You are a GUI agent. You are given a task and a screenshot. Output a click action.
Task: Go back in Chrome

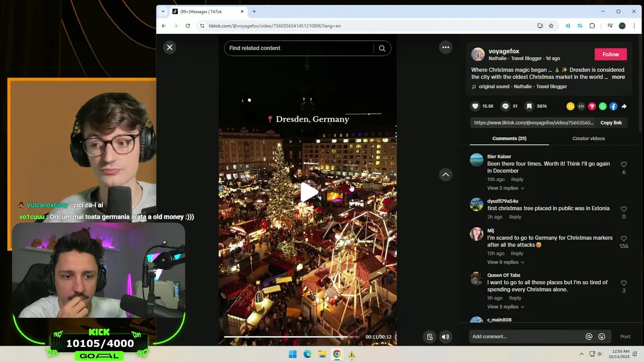pyautogui.click(x=164, y=26)
